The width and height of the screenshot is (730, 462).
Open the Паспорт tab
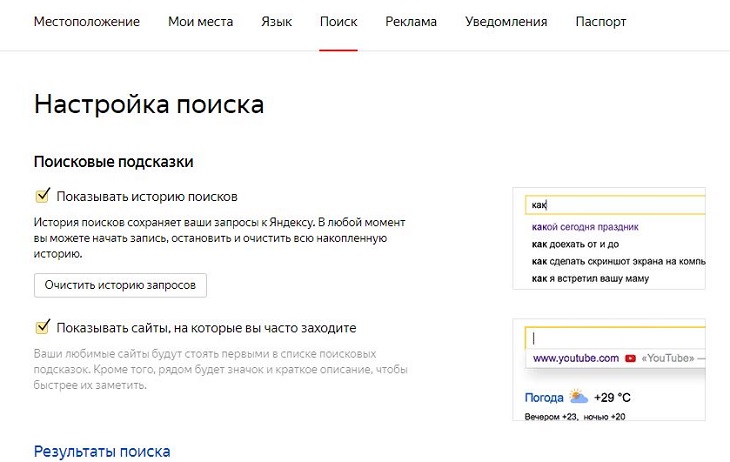pos(601,21)
